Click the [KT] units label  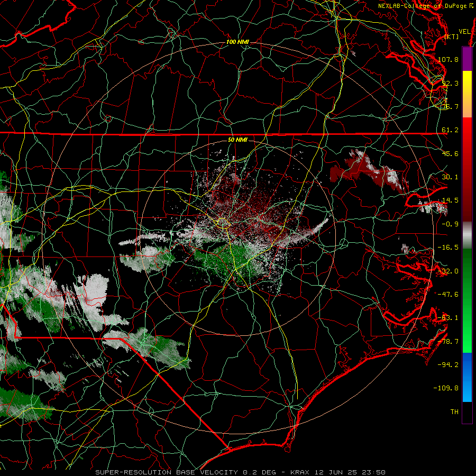[x=452, y=36]
